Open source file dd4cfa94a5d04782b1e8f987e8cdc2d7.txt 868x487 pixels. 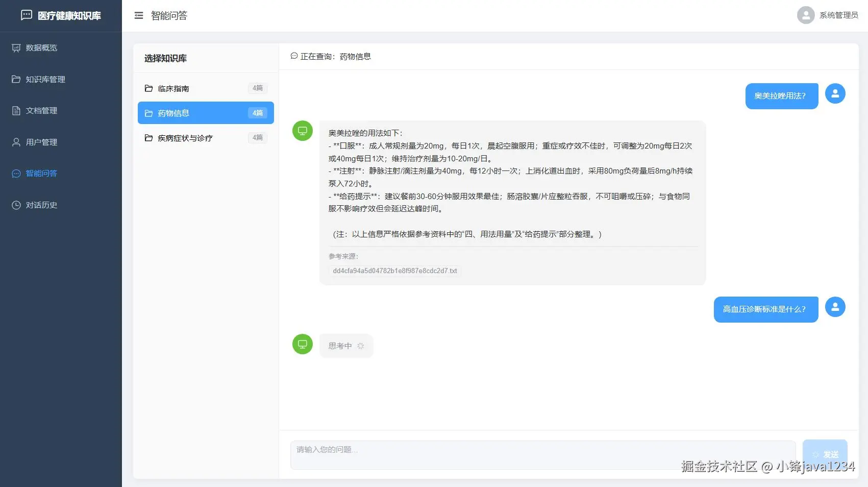click(395, 271)
